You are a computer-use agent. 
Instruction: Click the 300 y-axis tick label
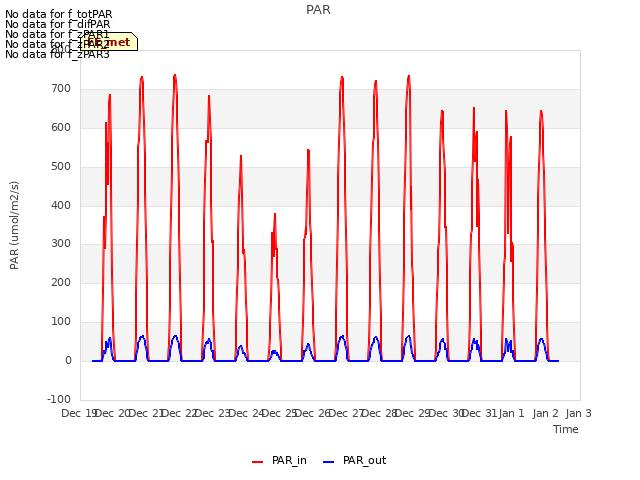pos(61,244)
